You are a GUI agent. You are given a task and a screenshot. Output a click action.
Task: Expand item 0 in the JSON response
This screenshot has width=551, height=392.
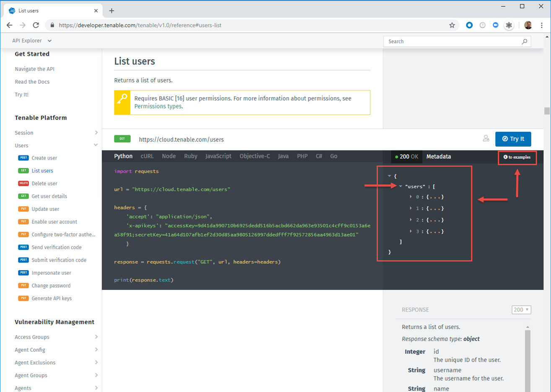click(411, 196)
